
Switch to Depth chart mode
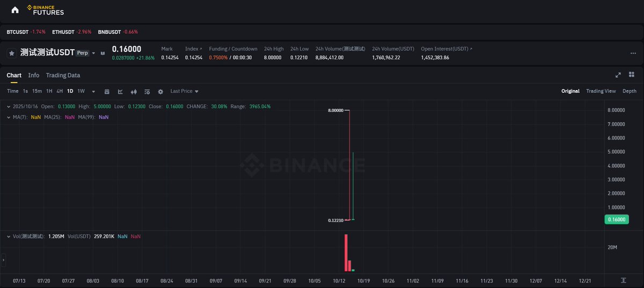click(629, 91)
